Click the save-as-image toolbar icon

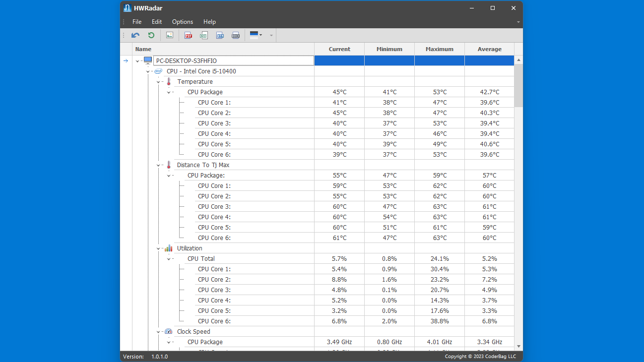coord(170,35)
